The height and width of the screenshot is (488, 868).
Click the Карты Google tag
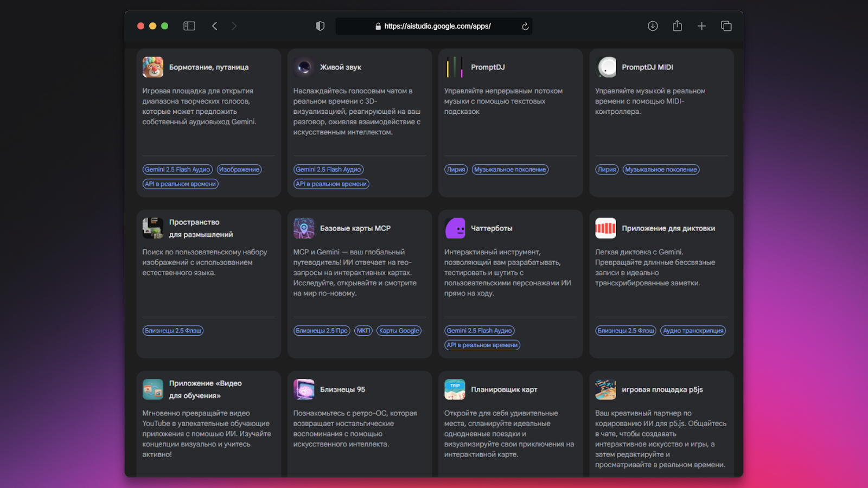point(399,331)
